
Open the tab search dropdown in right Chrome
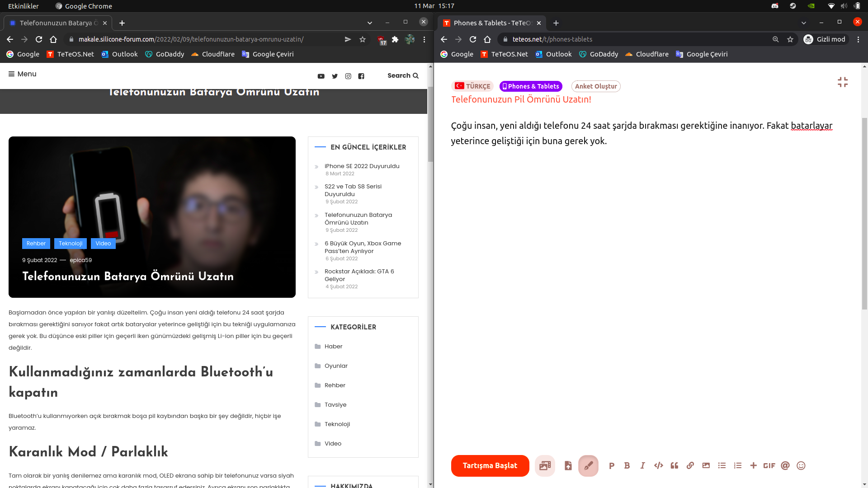tap(804, 23)
